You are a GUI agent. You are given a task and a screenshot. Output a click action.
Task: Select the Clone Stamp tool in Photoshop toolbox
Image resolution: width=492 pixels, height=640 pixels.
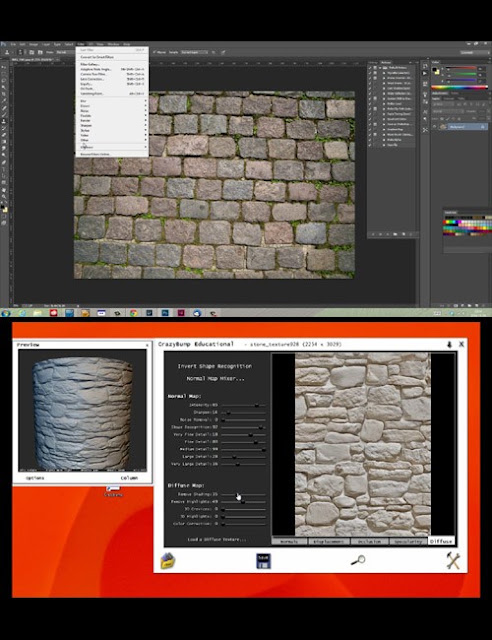[4, 121]
